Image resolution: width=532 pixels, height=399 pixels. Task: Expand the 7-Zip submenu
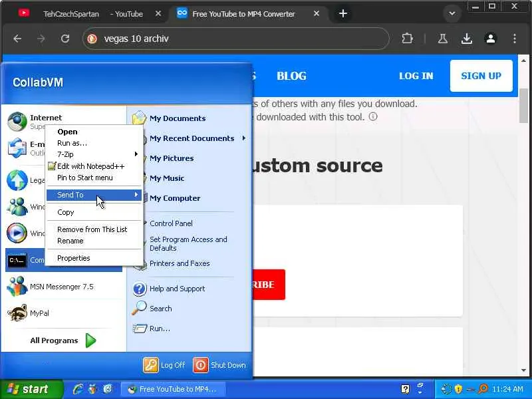94,154
